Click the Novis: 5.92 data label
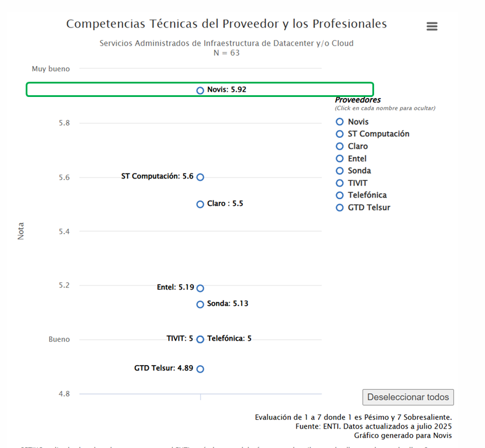The width and height of the screenshot is (485, 448). pyautogui.click(x=231, y=90)
